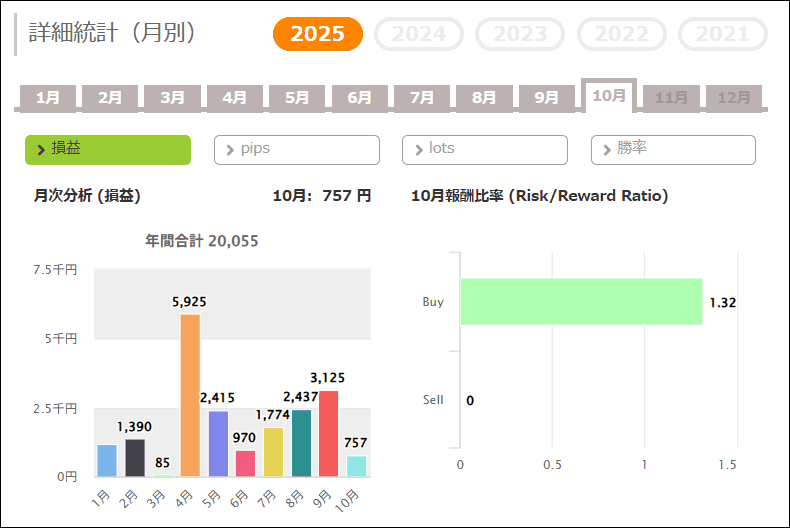Click the dark February bar
The width and height of the screenshot is (790, 528).
coord(135,458)
